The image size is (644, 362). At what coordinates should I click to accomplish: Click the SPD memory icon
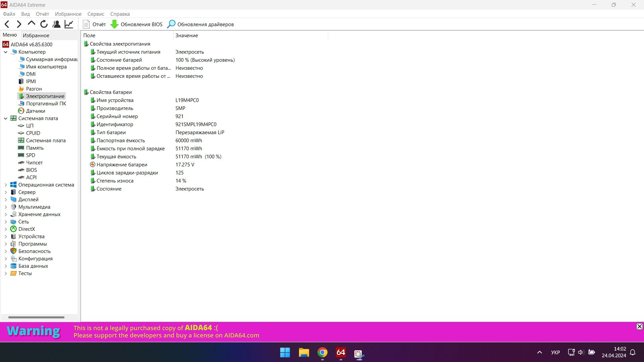(21, 155)
